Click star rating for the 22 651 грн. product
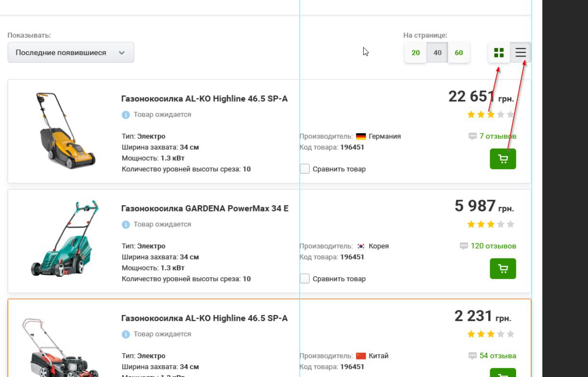Screen dimensions: 588x377 point(491,115)
